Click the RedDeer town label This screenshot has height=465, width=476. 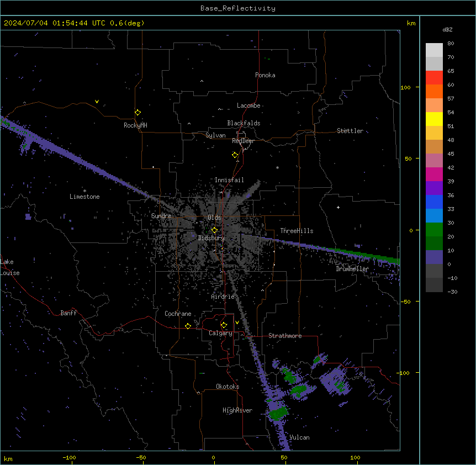[243, 141]
